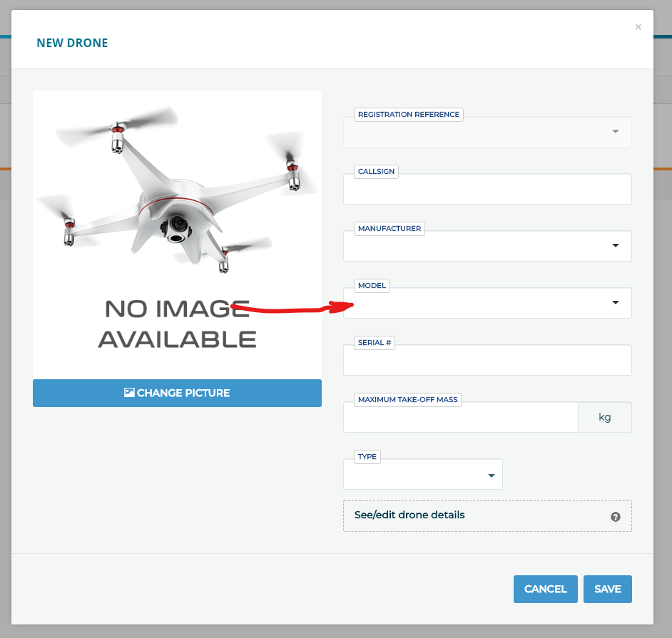Click the Manufacturer dropdown arrow icon
The height and width of the screenshot is (638, 672).
[614, 246]
